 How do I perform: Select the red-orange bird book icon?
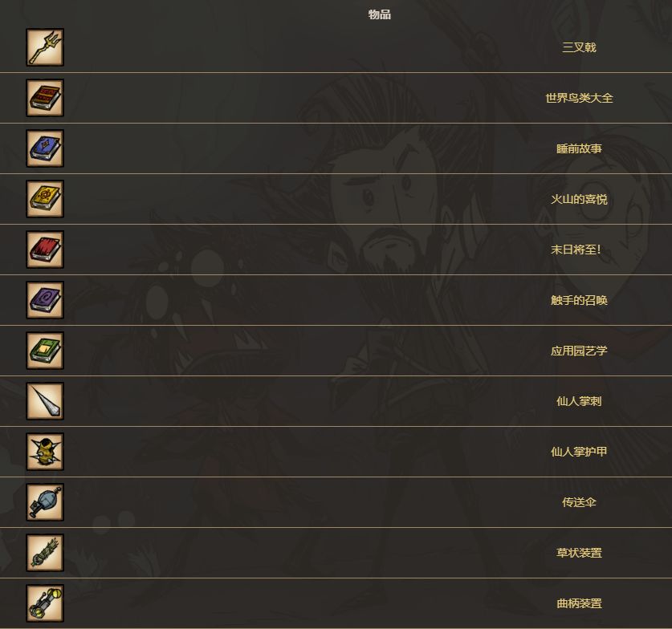[45, 98]
